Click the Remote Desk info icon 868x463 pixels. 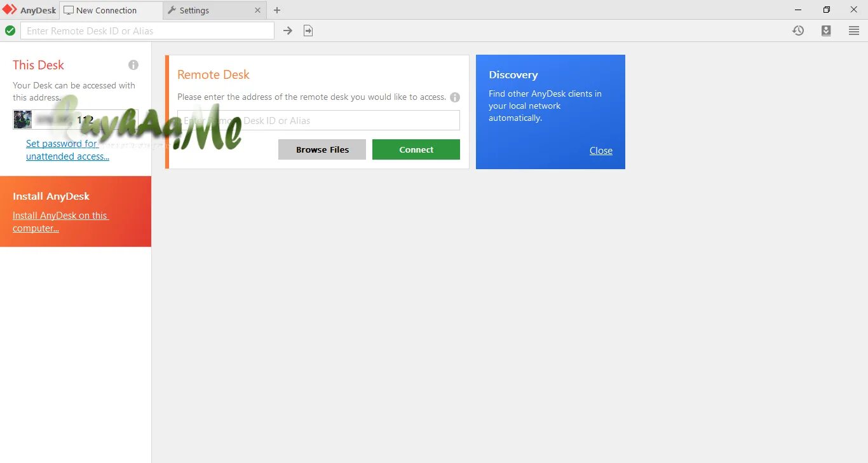(455, 97)
